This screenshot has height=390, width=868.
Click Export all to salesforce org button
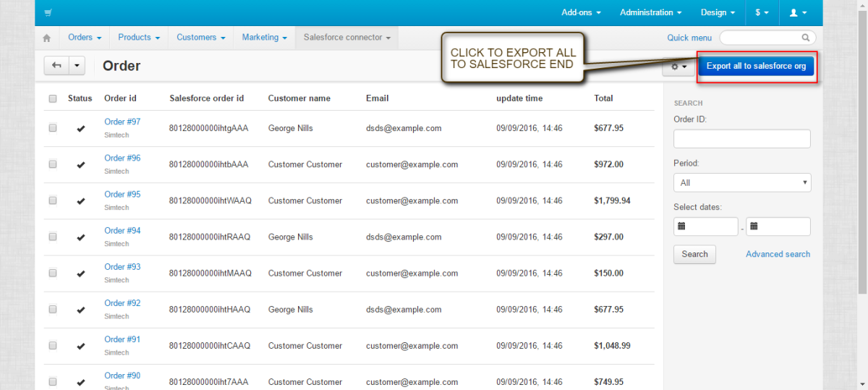click(757, 66)
